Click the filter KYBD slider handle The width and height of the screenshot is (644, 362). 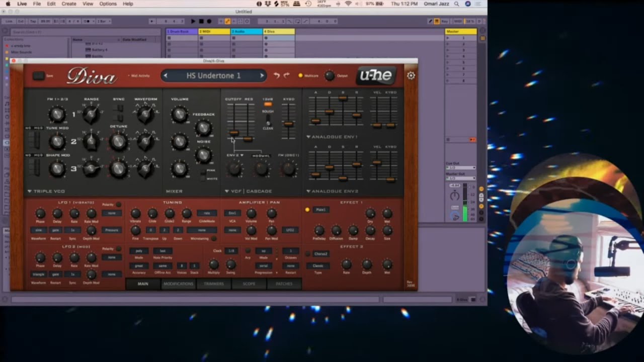click(x=288, y=124)
